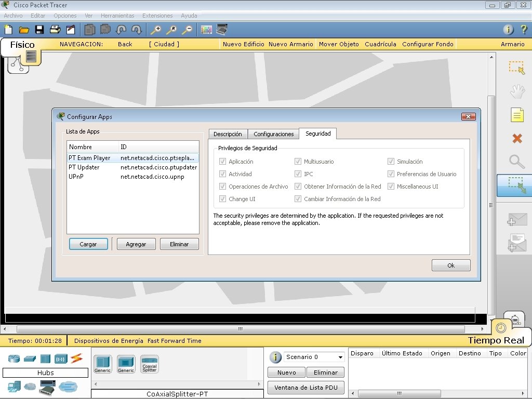This screenshot has height=399, width=532.
Task: Choose the Routers device category icon
Action: pos(14,358)
